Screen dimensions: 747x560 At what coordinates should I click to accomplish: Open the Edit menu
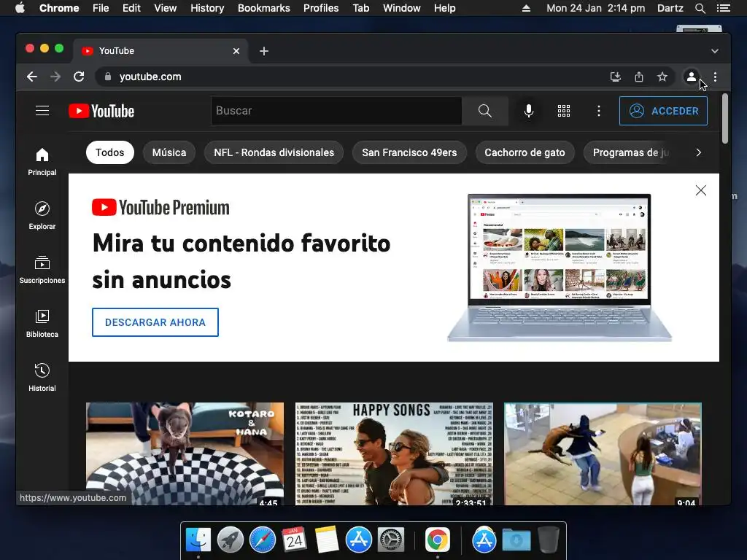pyautogui.click(x=131, y=8)
